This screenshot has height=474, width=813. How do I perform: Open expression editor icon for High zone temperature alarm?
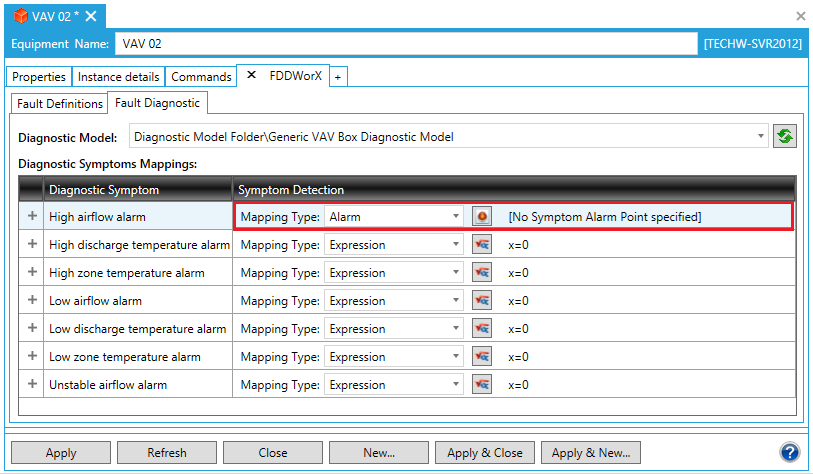pos(482,273)
